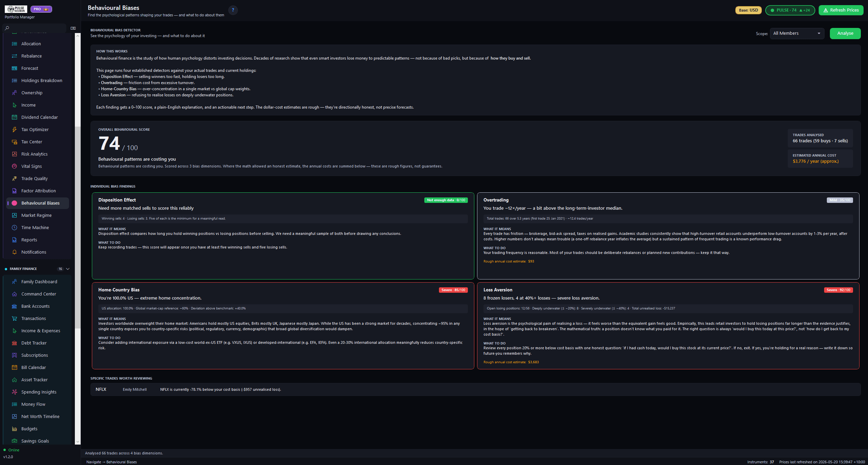Click Not enough data 0/100 badge

click(446, 200)
